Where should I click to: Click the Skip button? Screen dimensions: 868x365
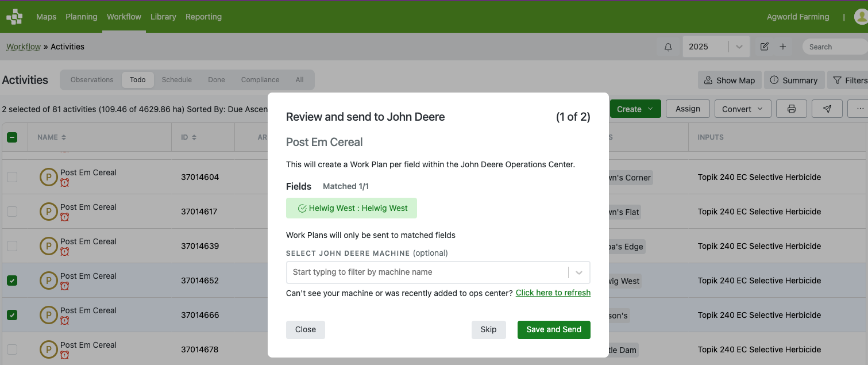(488, 329)
